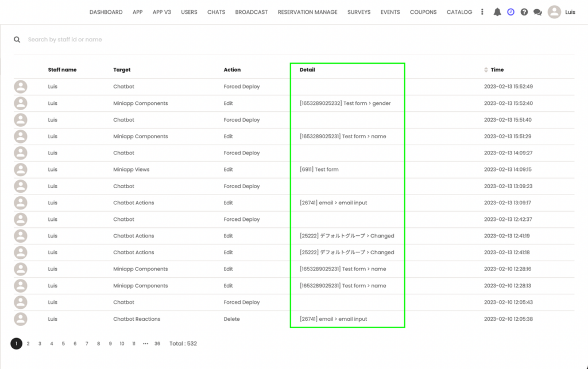Click Luis profile avatar in header

[x=554, y=12]
